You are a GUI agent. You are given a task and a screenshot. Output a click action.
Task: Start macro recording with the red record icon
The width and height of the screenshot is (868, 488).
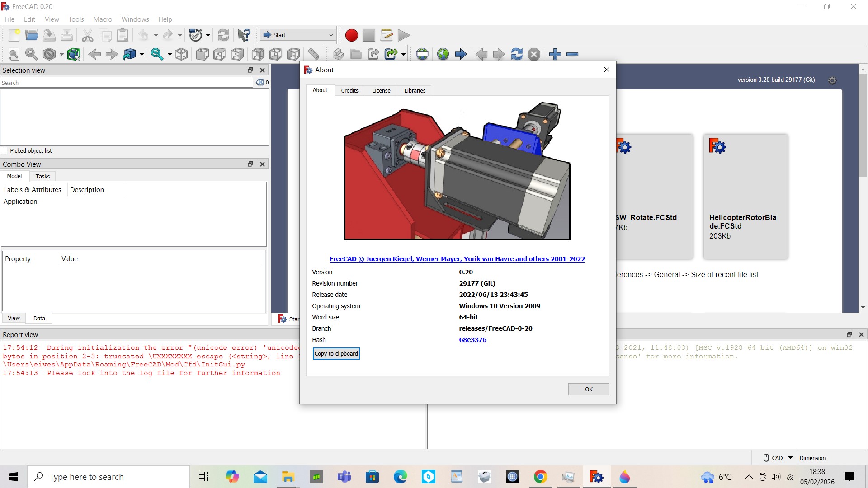(x=351, y=35)
